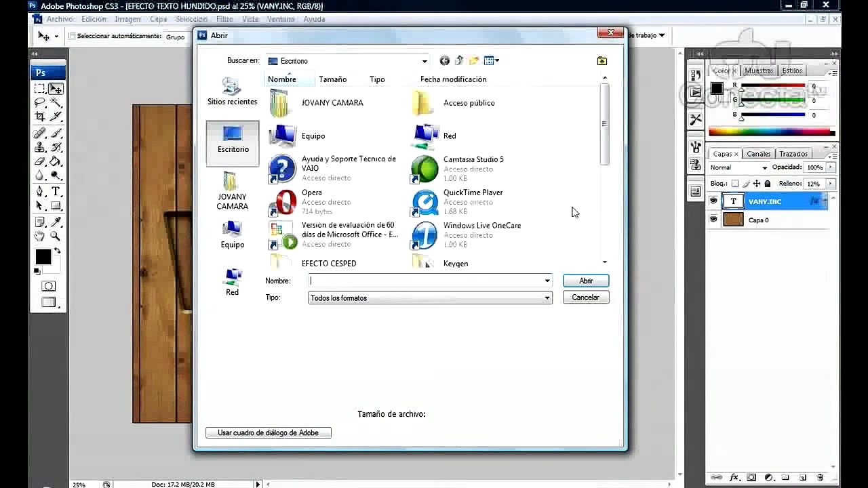Screen dimensions: 868x488
Task: Create new adjustment layer from Capas panel
Action: pos(769,477)
